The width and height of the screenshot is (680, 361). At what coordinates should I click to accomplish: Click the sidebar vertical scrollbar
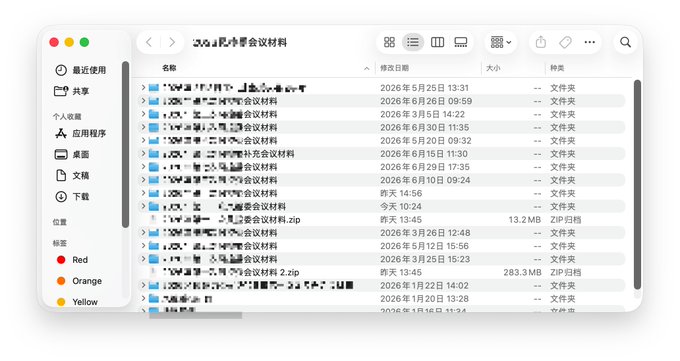125,144
